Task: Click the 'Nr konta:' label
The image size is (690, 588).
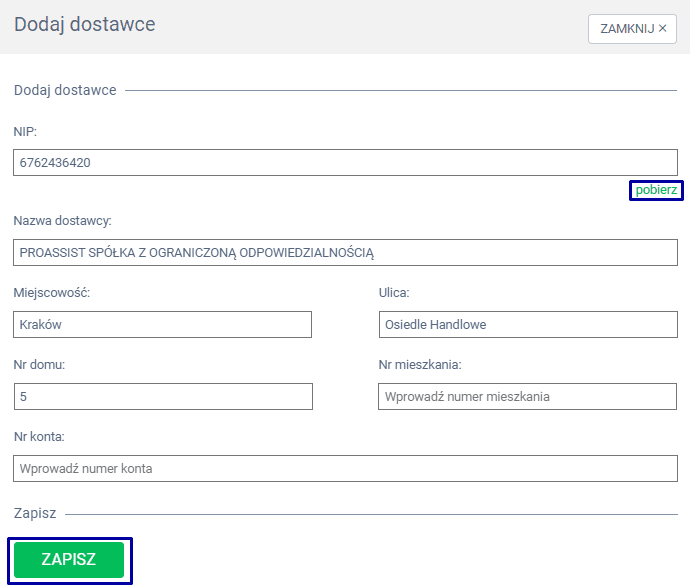Action: (x=39, y=437)
